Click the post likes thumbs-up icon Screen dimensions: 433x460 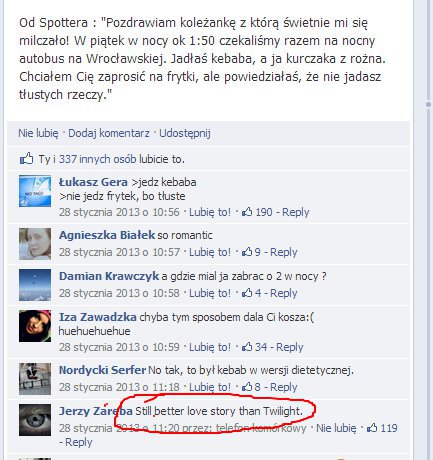tap(27, 159)
